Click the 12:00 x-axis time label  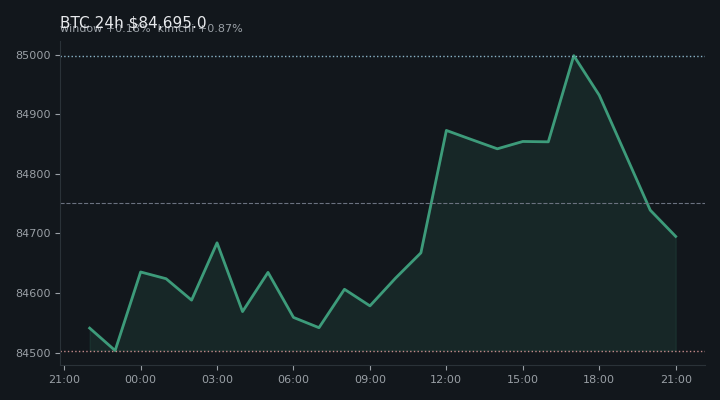[446, 379]
